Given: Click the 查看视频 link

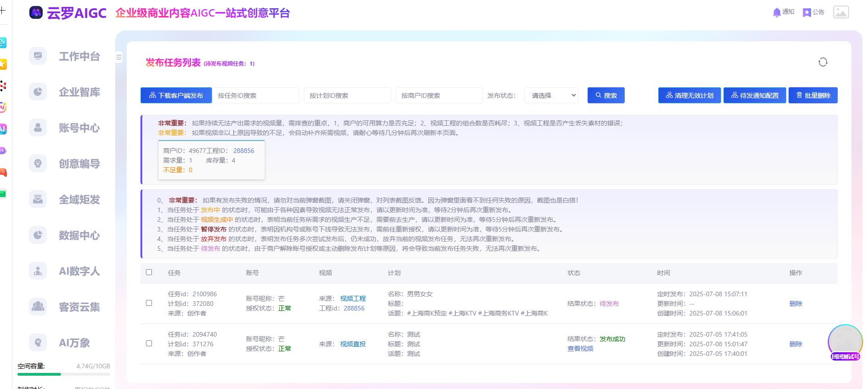Looking at the screenshot, I should pos(580,349).
